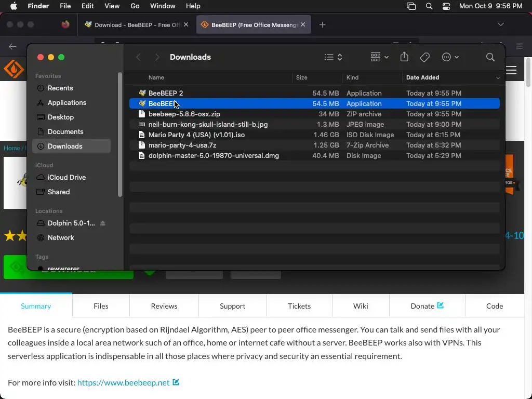
Task: Open the Apple menu
Action: 14,6
